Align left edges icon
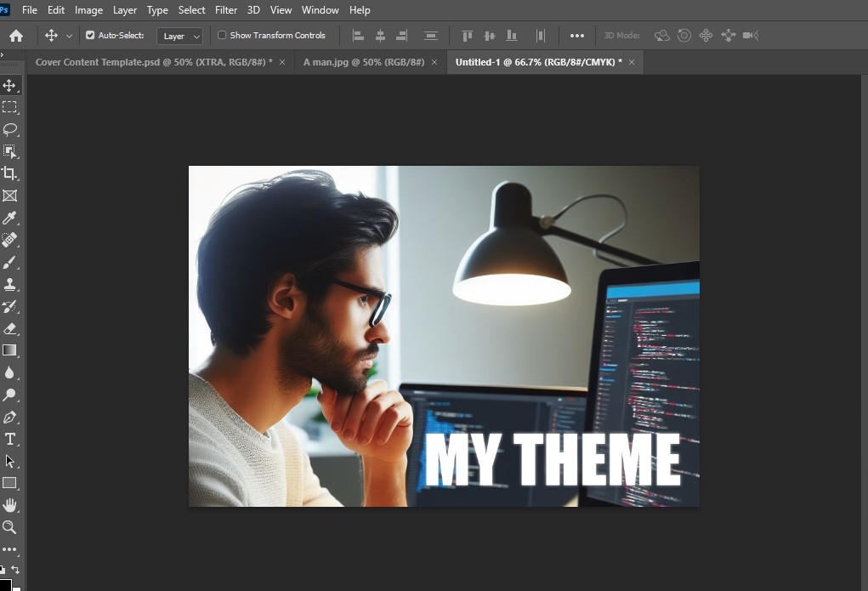Image resolution: width=868 pixels, height=591 pixels. point(358,36)
